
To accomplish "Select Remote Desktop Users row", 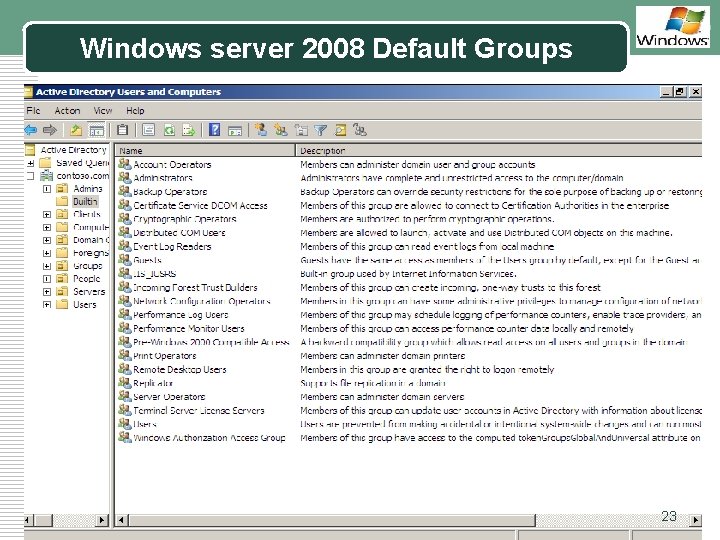I will [409, 369].
